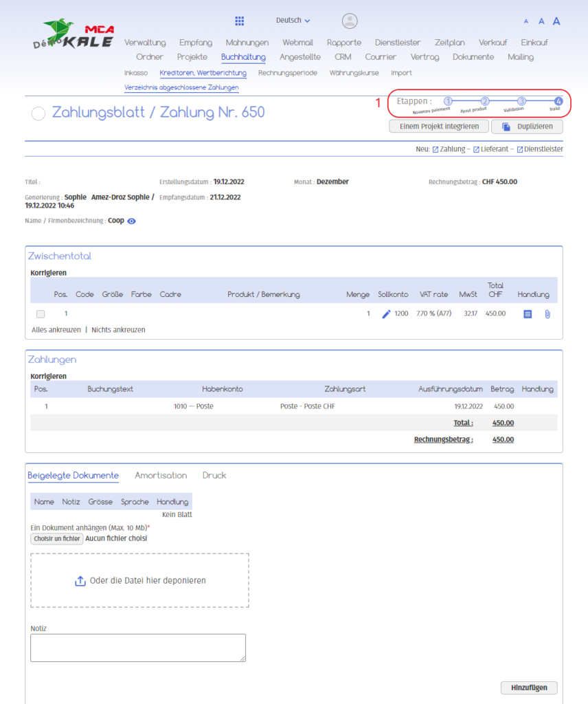Click the paperclip attachment icon in Zwischentotal row
588x704 pixels.
tap(547, 313)
